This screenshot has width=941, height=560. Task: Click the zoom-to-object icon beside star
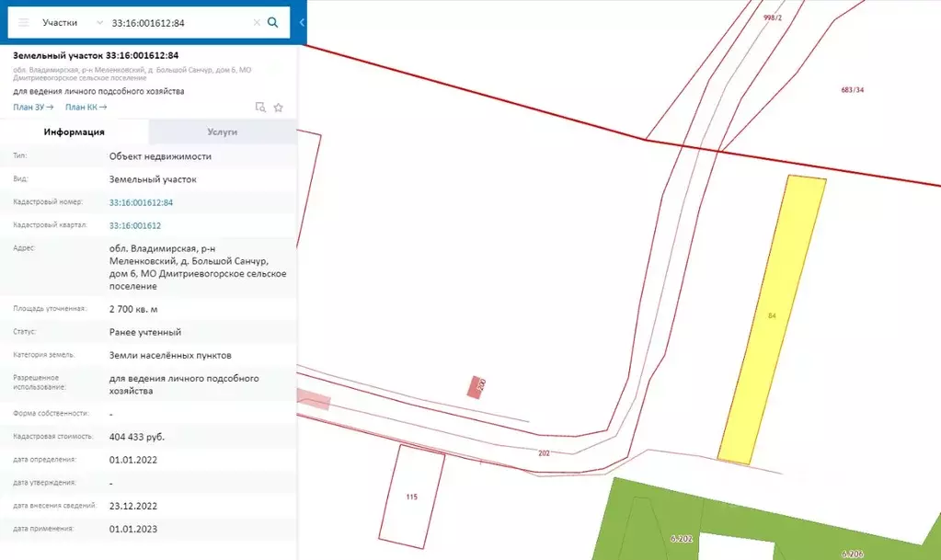coord(260,108)
